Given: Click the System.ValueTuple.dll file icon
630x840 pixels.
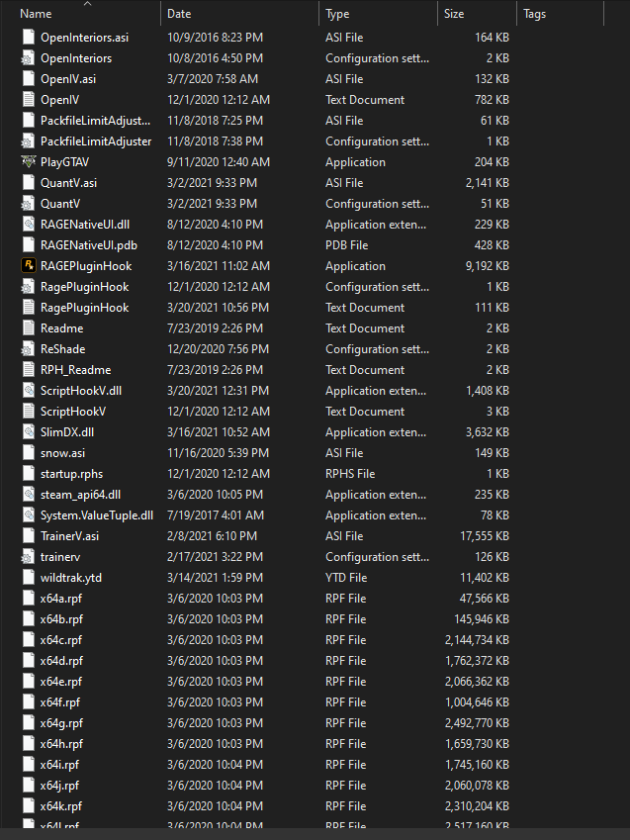Looking at the screenshot, I should [29, 515].
